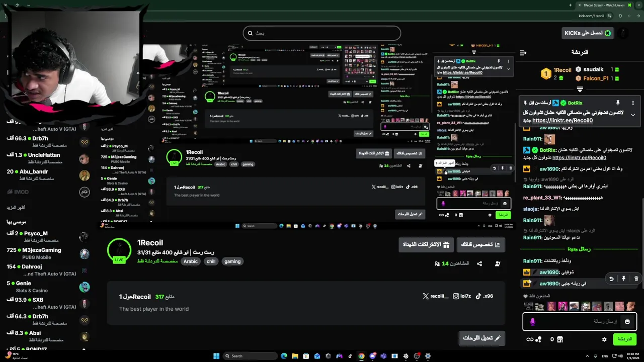Viewport: 644px width, 362px height.
Task: Click the microphone icon in the message box
Action: point(532,322)
